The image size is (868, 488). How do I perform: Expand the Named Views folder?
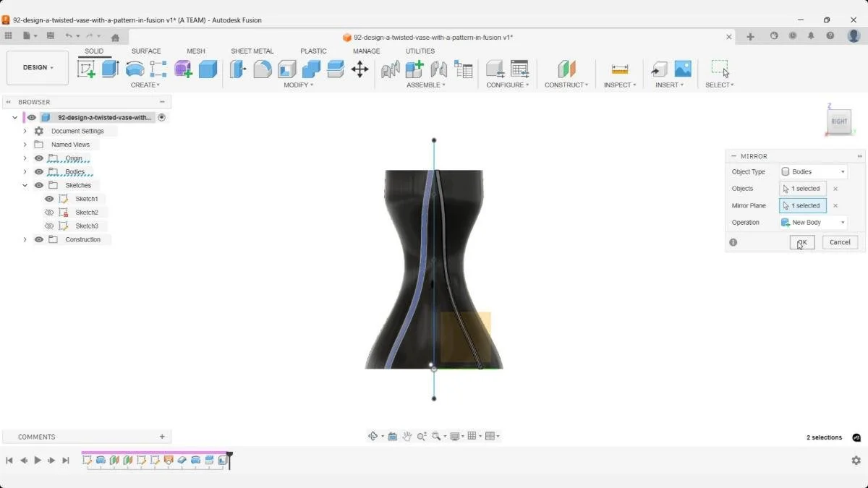click(x=25, y=144)
